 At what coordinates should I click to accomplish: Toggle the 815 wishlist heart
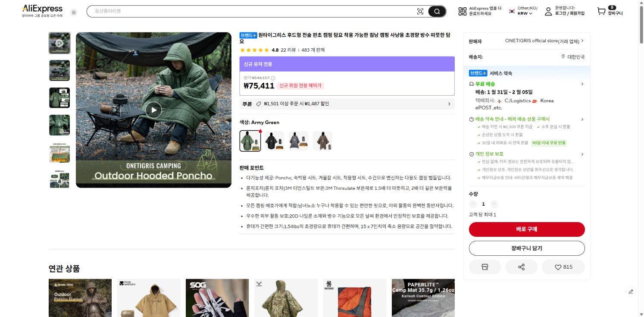coord(563,267)
